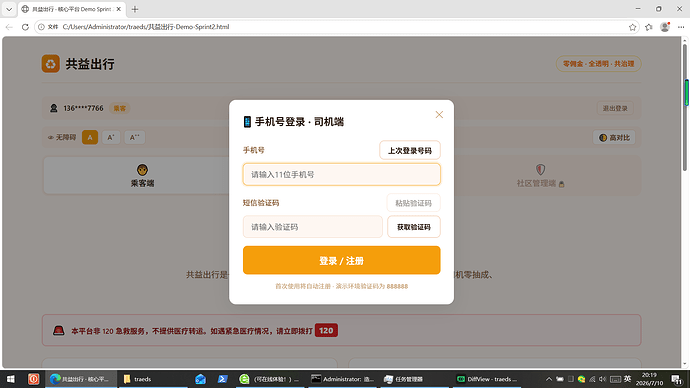Click the browser Back arrow

tap(9, 27)
